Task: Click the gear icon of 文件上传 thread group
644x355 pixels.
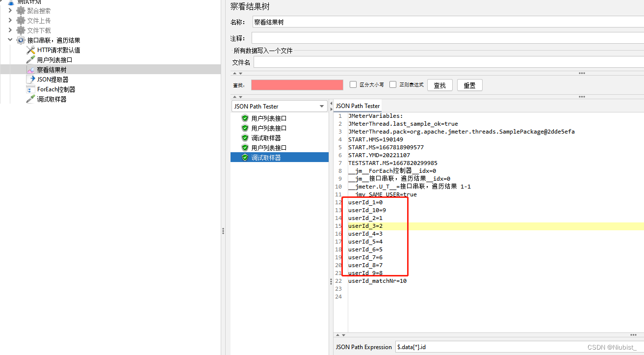Action: 21,21
